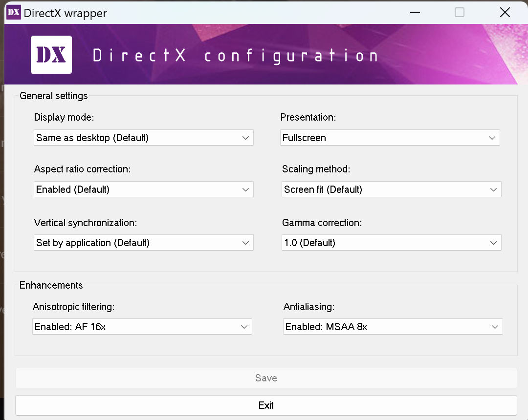Open the Gamma correction dropdown

point(391,242)
